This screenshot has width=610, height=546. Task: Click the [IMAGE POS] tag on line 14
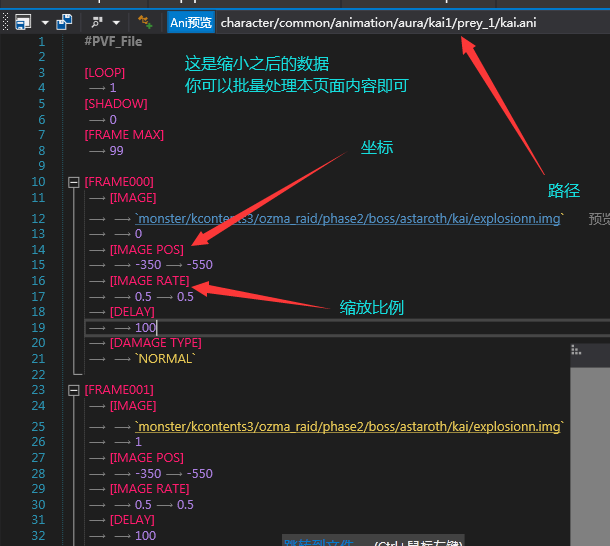tap(146, 249)
